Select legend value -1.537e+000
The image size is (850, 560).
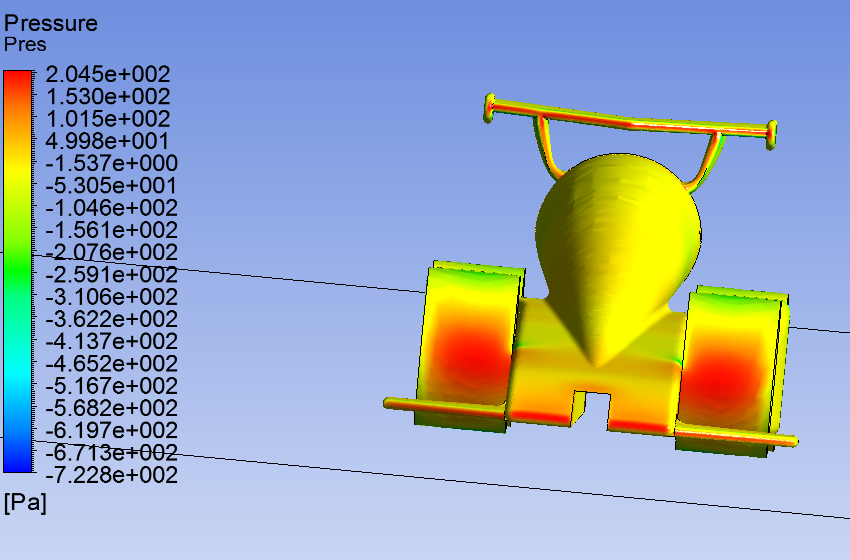111,163
